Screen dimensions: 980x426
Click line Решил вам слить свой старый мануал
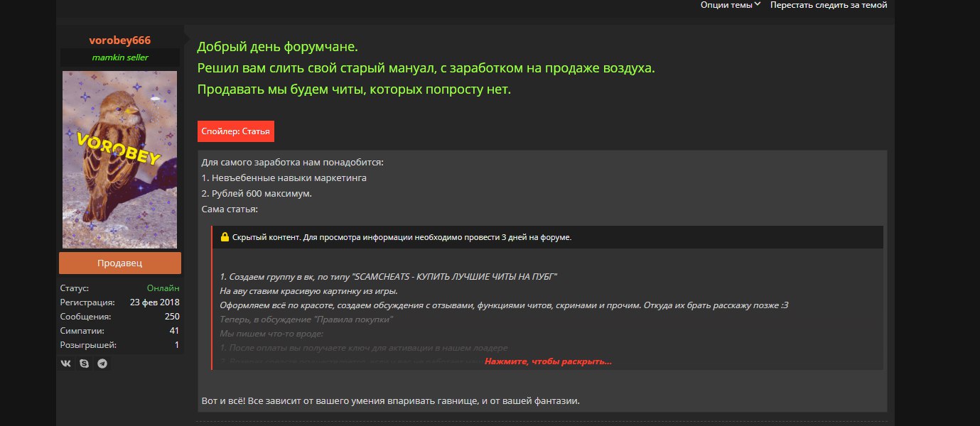point(426,69)
